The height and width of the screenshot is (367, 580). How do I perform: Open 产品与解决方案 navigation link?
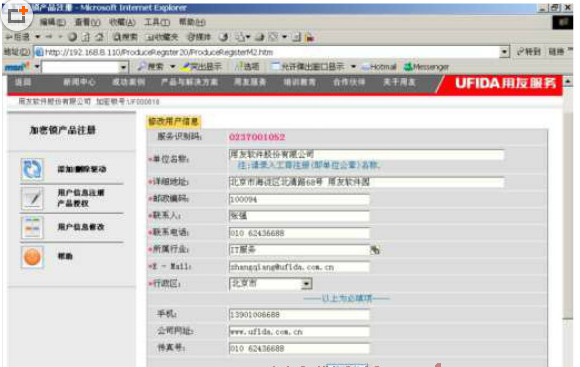pos(189,82)
